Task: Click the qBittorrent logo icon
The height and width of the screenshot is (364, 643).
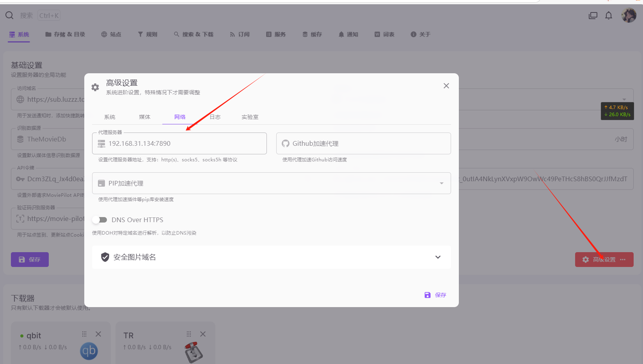Action: point(89,351)
